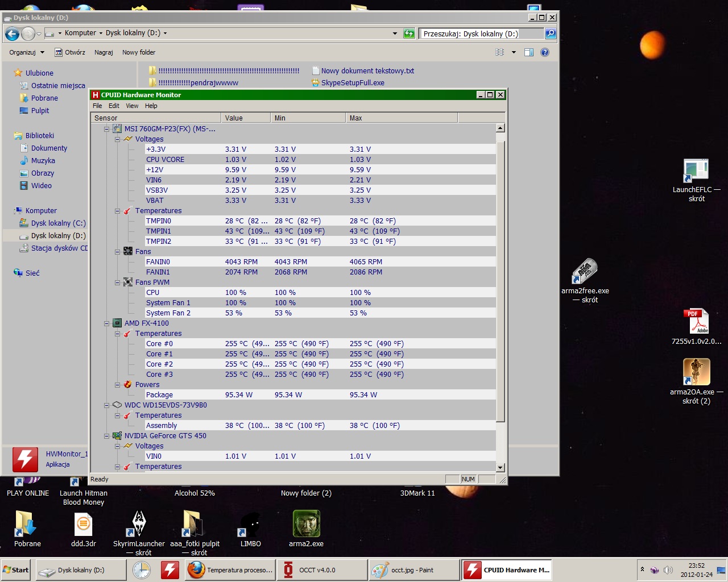
Task: Click the Explorer search field for Dysk lokalny
Action: [482, 34]
